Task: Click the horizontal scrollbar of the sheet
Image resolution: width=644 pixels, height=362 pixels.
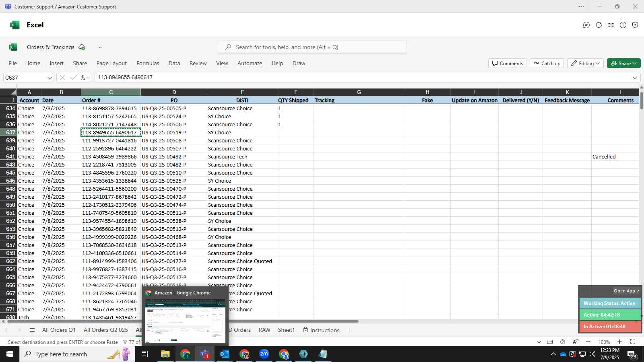Action: click(x=182, y=321)
